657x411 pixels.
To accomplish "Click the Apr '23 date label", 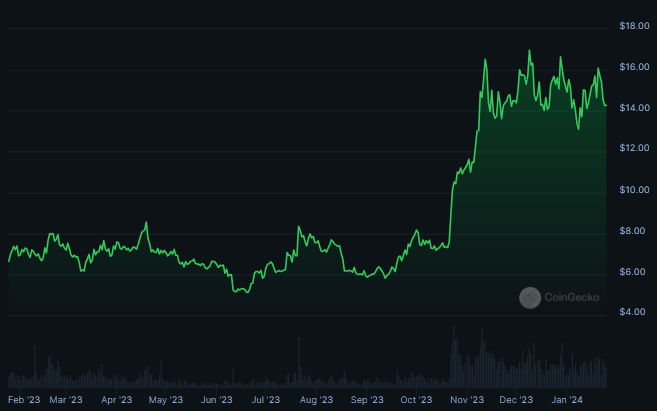I will [116, 400].
